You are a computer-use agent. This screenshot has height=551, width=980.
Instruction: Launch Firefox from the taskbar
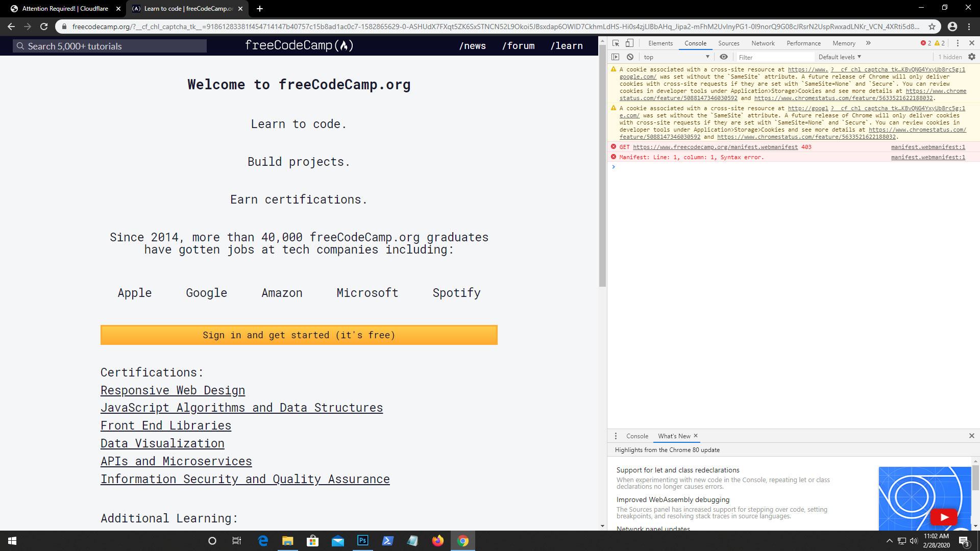pos(438,540)
